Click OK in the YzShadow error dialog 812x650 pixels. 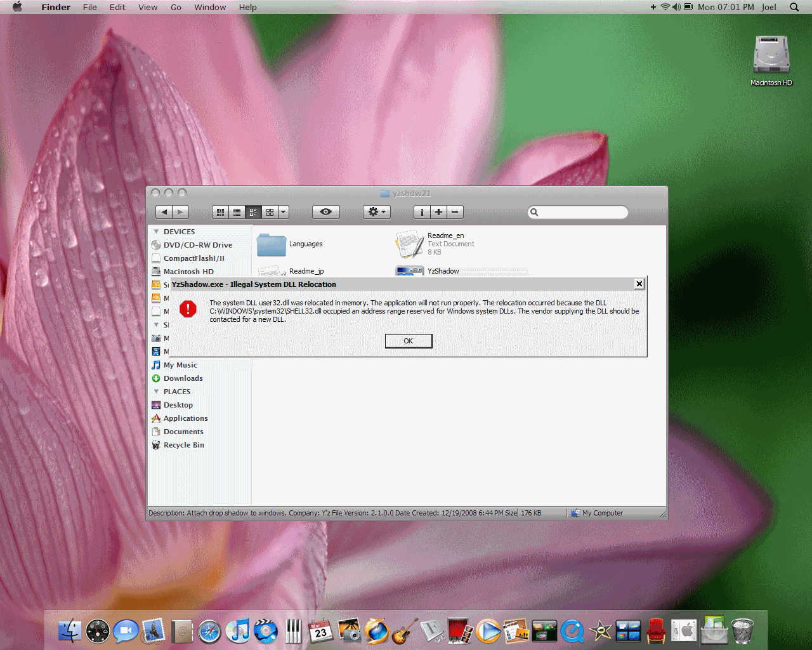coord(409,341)
